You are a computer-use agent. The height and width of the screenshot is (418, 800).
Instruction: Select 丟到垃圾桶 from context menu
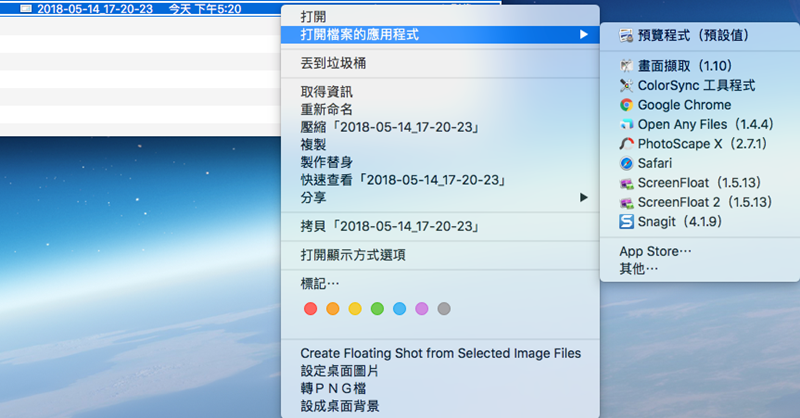(x=339, y=64)
